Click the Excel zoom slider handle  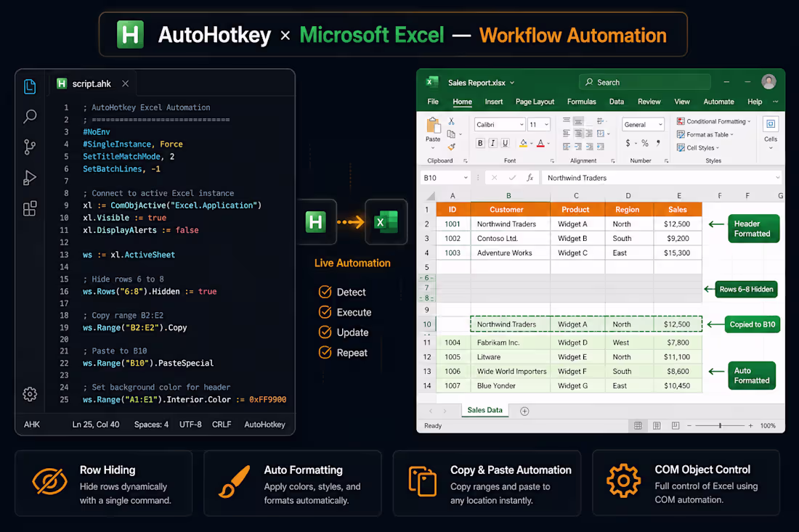point(720,425)
